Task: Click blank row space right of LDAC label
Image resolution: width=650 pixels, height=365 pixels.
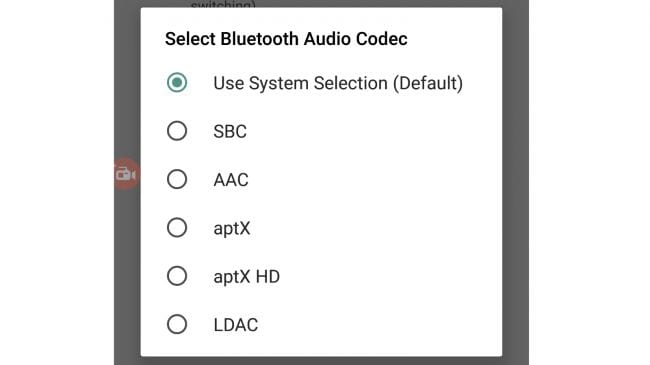Action: point(373,325)
